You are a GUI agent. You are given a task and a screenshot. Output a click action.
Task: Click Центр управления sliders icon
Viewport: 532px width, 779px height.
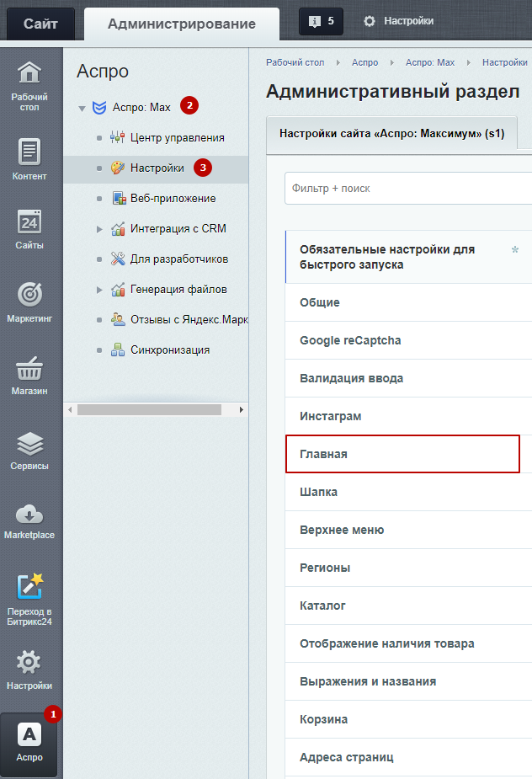117,137
